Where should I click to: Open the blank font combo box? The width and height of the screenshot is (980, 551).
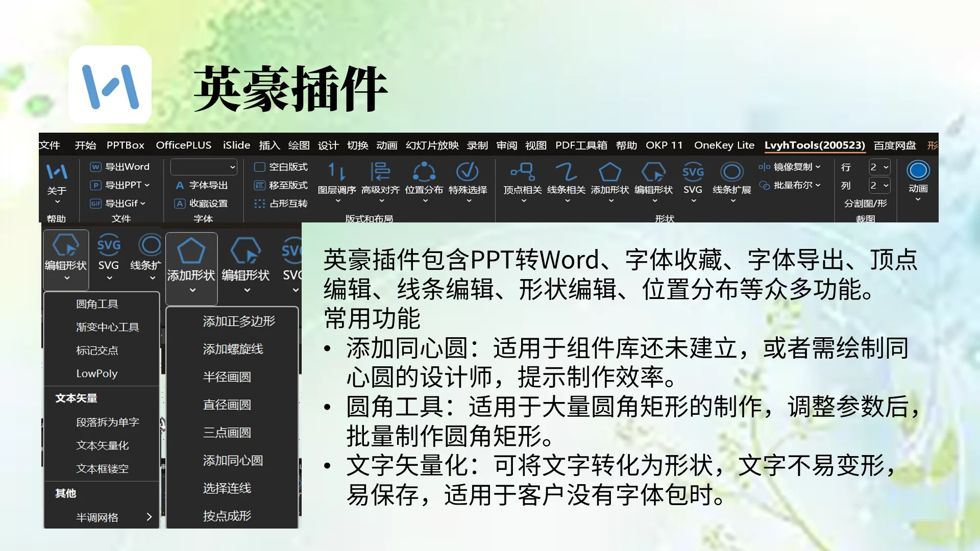[x=203, y=166]
